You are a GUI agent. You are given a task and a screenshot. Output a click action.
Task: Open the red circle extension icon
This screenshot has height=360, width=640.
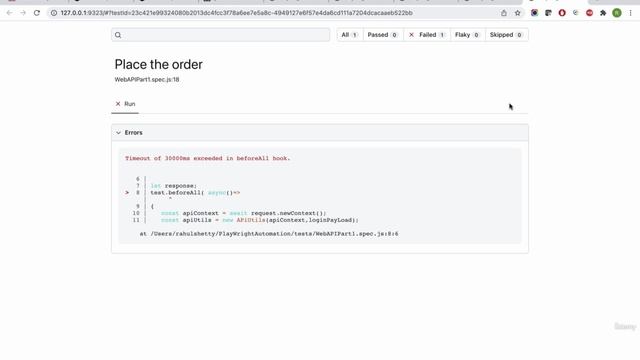tap(562, 13)
